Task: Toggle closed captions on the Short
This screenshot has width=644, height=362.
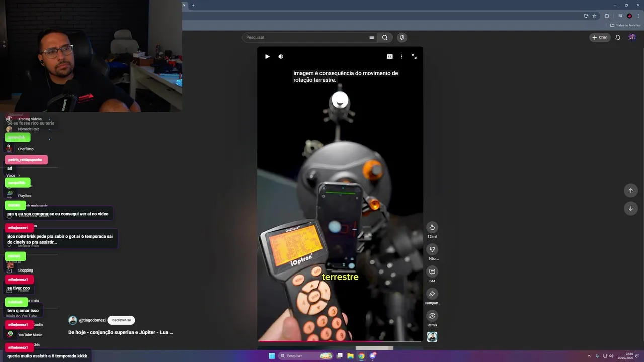Action: click(390, 57)
